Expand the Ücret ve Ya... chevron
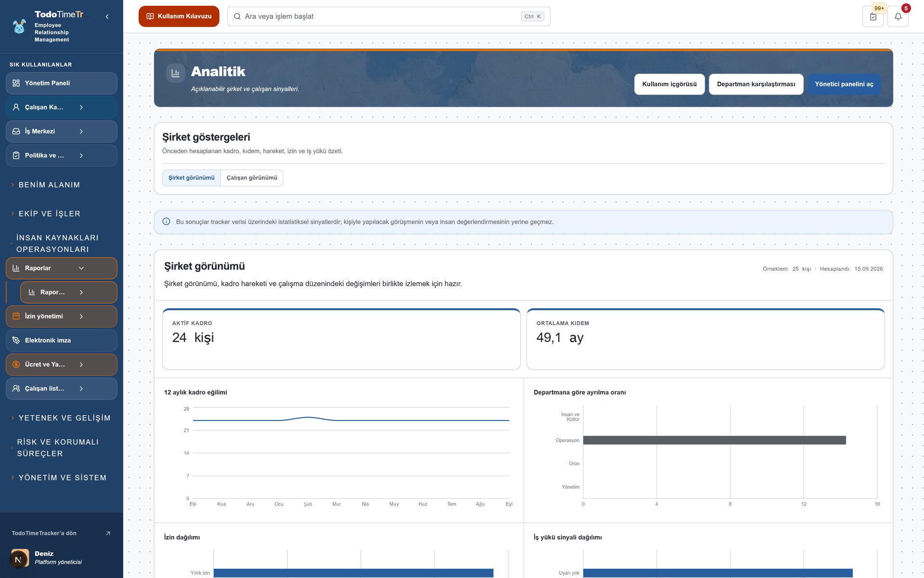The height and width of the screenshot is (578, 924). tap(81, 365)
